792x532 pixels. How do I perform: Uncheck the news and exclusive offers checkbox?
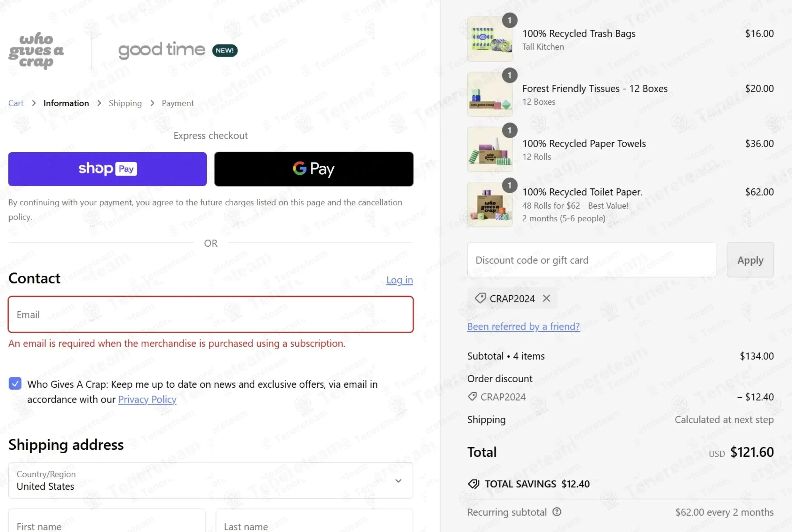(15, 383)
